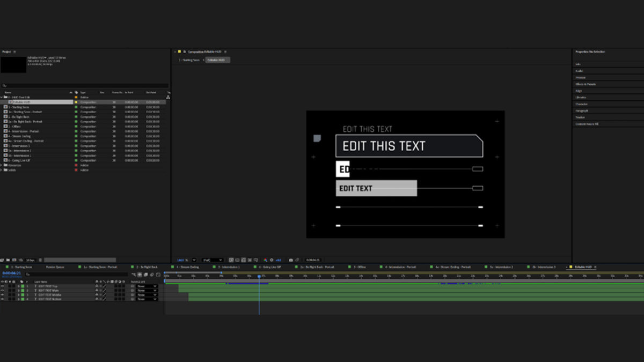Click the project flowchart icon

point(168,97)
